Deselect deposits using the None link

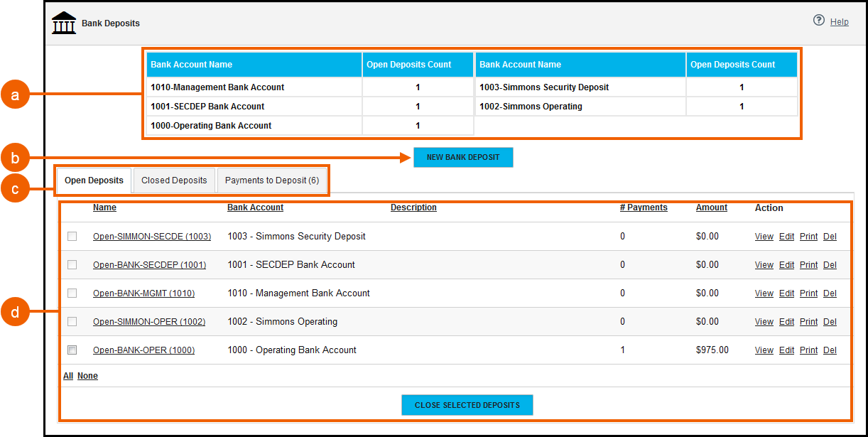click(x=87, y=376)
